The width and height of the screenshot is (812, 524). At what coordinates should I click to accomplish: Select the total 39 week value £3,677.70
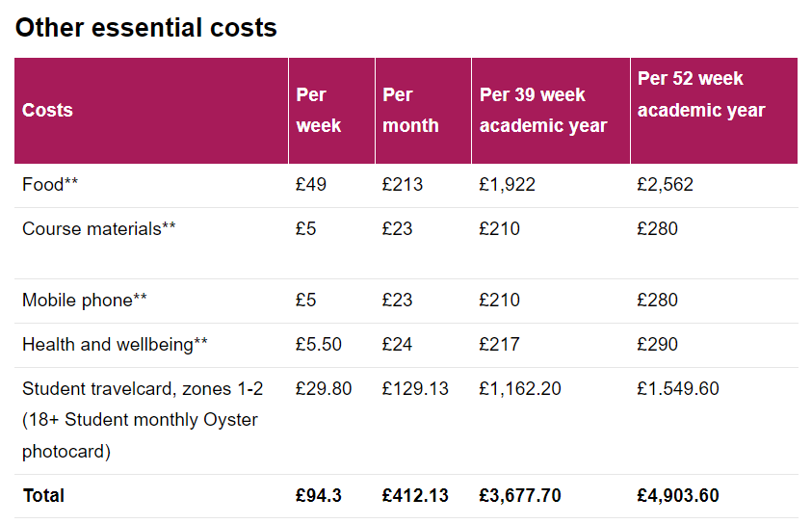click(520, 495)
